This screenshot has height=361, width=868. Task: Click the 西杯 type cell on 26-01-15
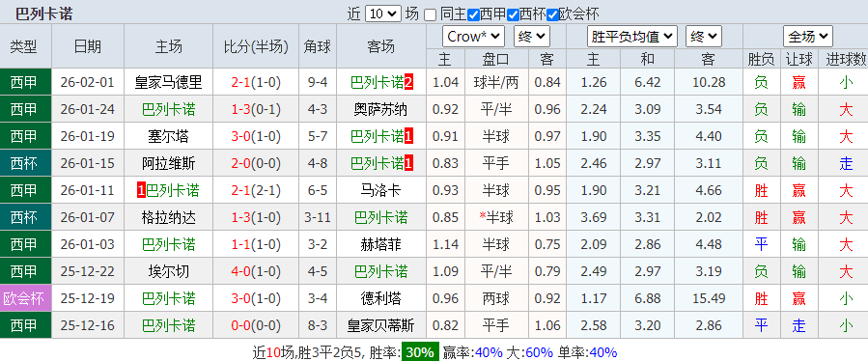point(25,163)
